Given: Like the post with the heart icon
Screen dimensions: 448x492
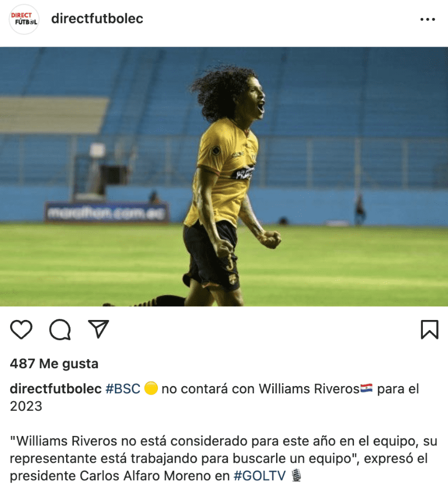Looking at the screenshot, I should point(21,329).
